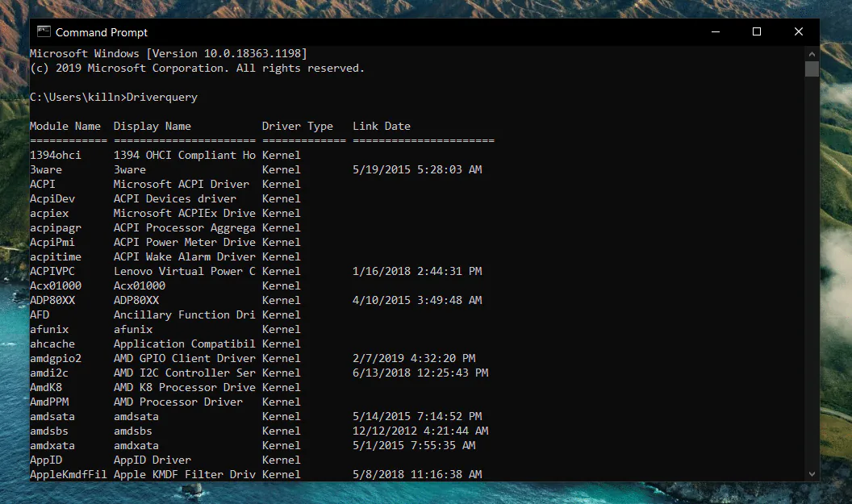Click "ACPI Wake Alarm Driver" display name
This screenshot has width=852, height=504.
coord(184,257)
